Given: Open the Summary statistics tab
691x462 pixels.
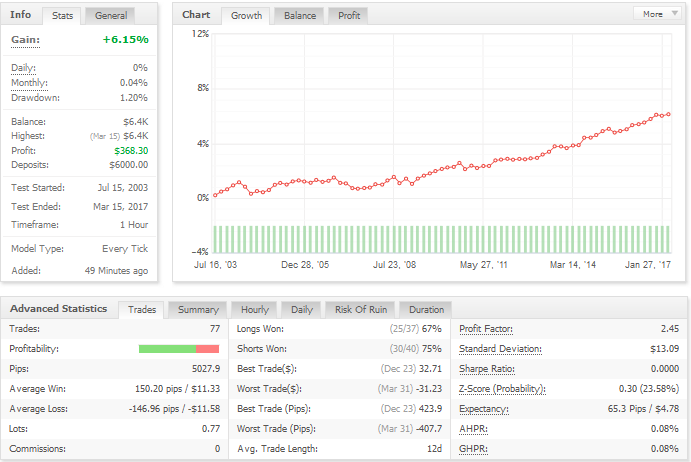Looking at the screenshot, I should click(198, 310).
